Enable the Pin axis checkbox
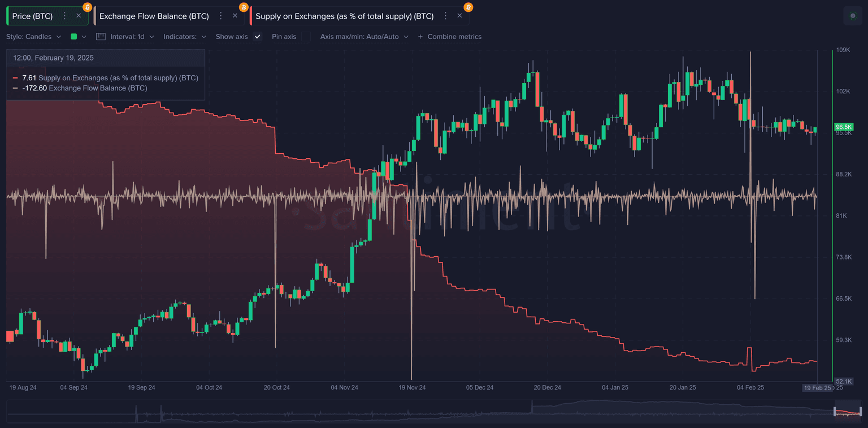Image resolution: width=868 pixels, height=428 pixels. click(306, 37)
